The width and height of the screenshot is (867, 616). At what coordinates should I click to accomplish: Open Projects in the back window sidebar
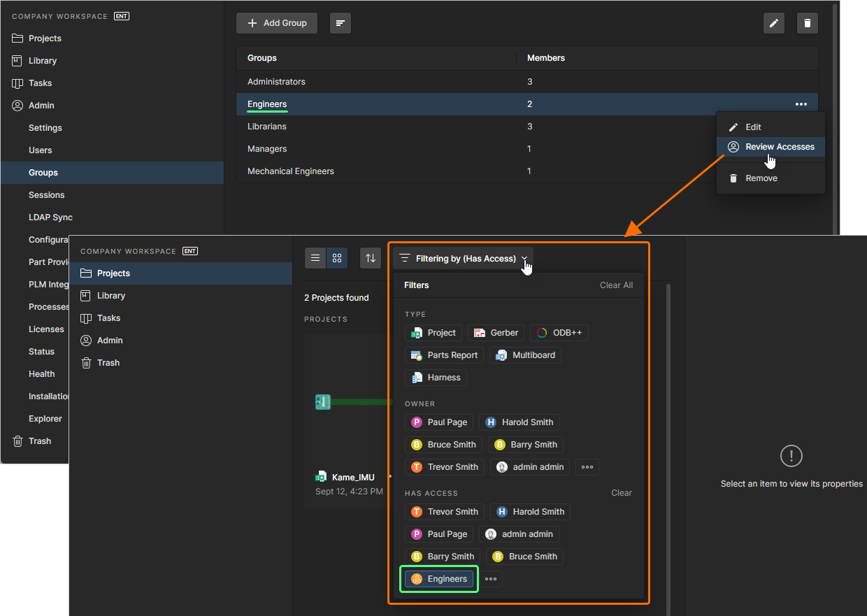point(112,38)
